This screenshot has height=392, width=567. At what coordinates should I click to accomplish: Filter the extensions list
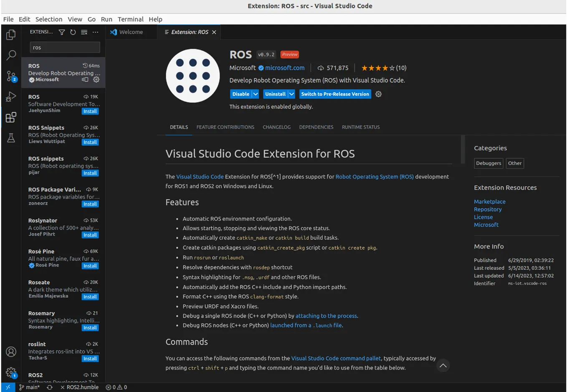(x=61, y=32)
